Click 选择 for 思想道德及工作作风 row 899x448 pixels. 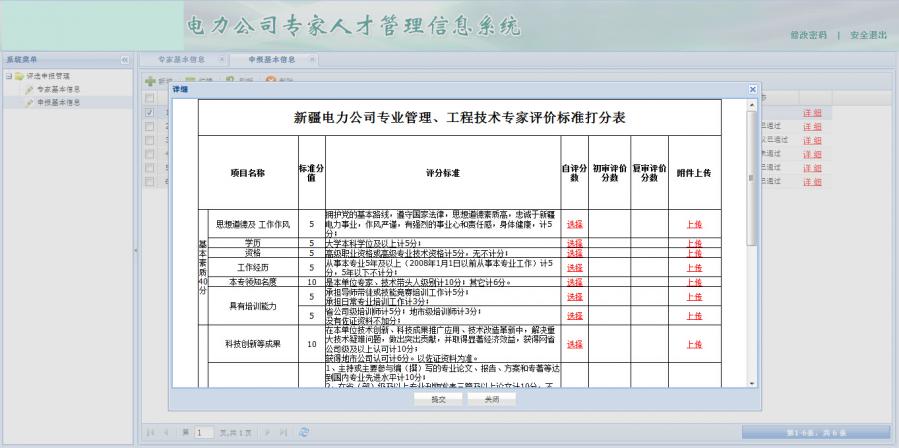(x=574, y=224)
